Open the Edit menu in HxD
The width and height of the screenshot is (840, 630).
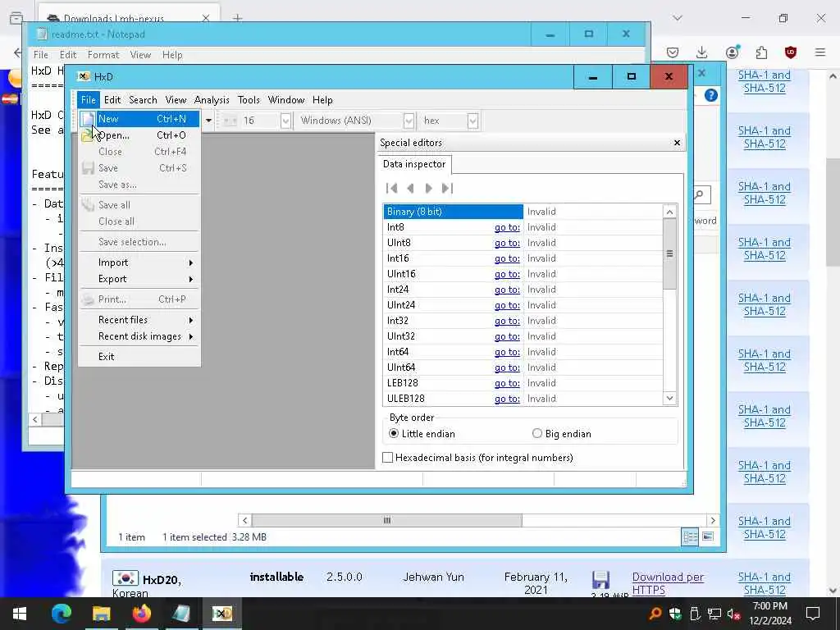tap(112, 99)
